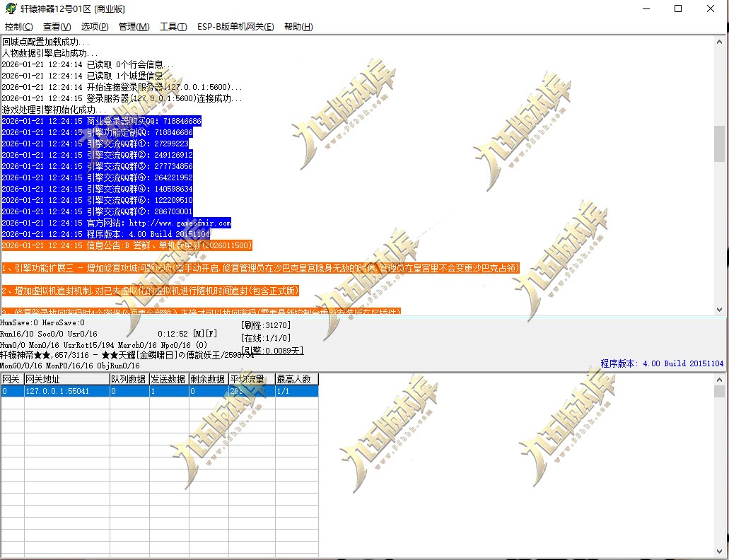Open the 帮助(H) menu
This screenshot has width=729, height=560.
(298, 27)
